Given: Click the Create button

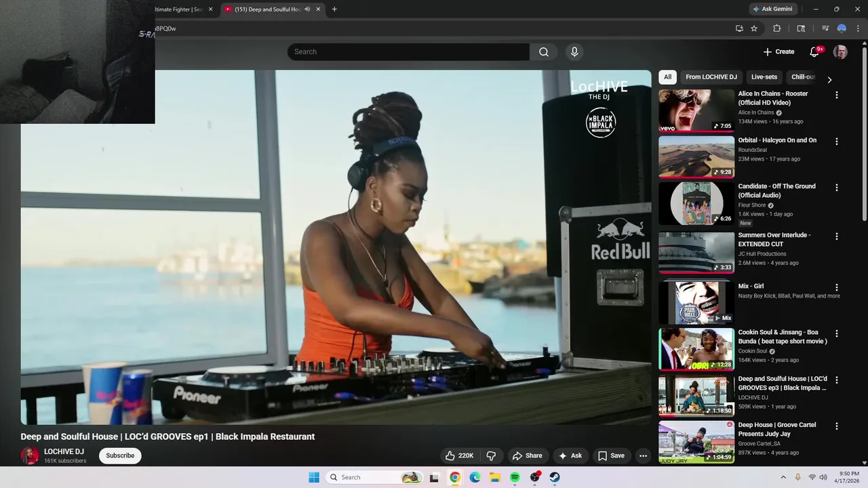Looking at the screenshot, I should pos(778,52).
